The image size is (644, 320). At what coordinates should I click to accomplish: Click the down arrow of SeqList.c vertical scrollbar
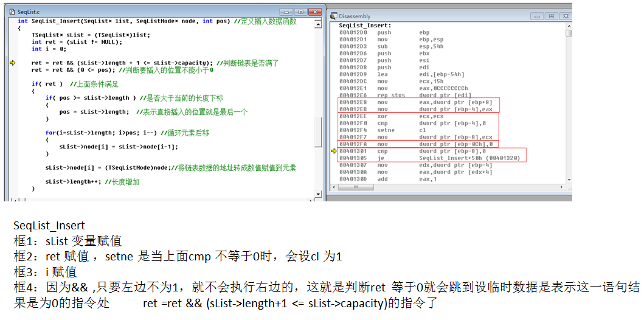318,193
